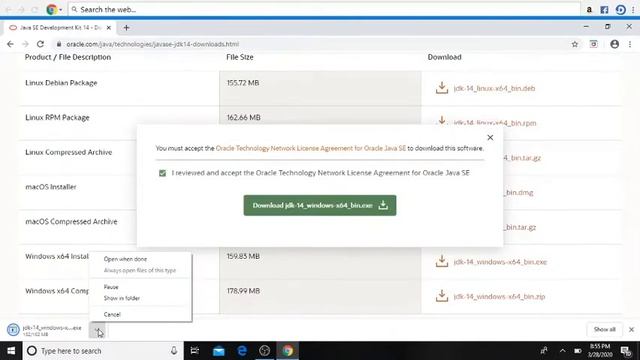Click the taskbar clock and date
Screen dimensions: 640x360
[600, 351]
